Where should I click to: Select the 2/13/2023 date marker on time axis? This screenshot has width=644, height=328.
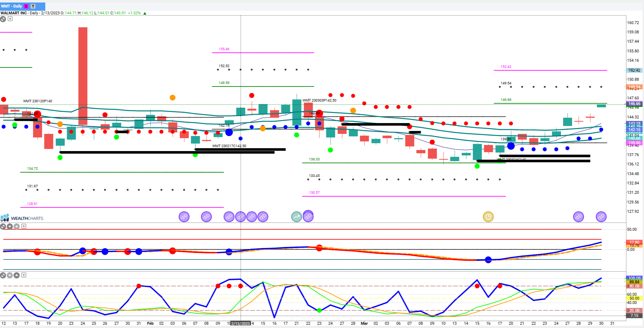pyautogui.click(x=240, y=323)
